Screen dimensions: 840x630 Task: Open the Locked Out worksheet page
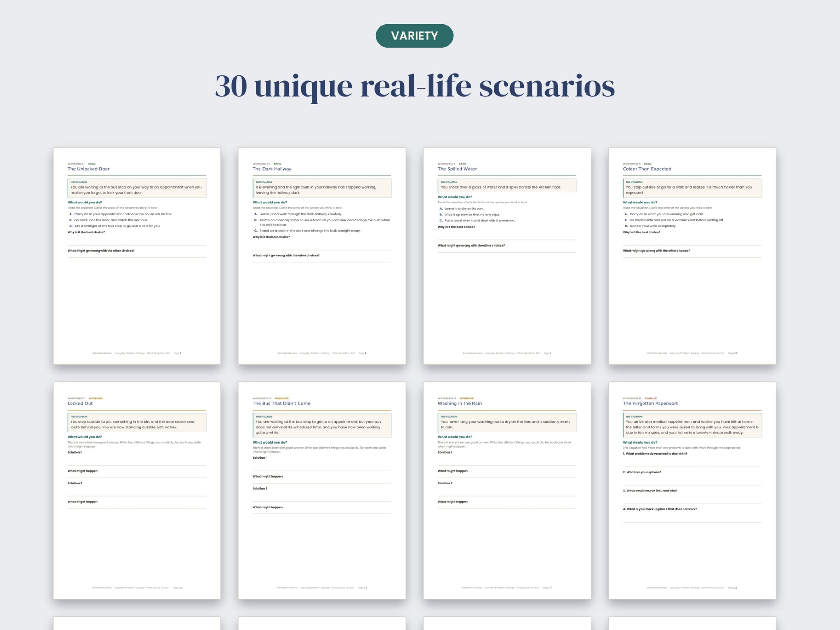click(x=137, y=491)
